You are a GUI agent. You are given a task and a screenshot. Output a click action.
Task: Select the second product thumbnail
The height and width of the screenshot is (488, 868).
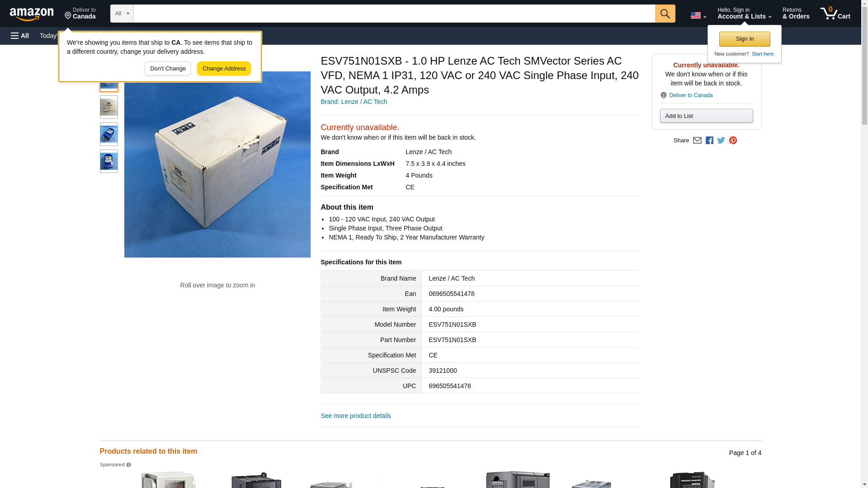tap(109, 107)
